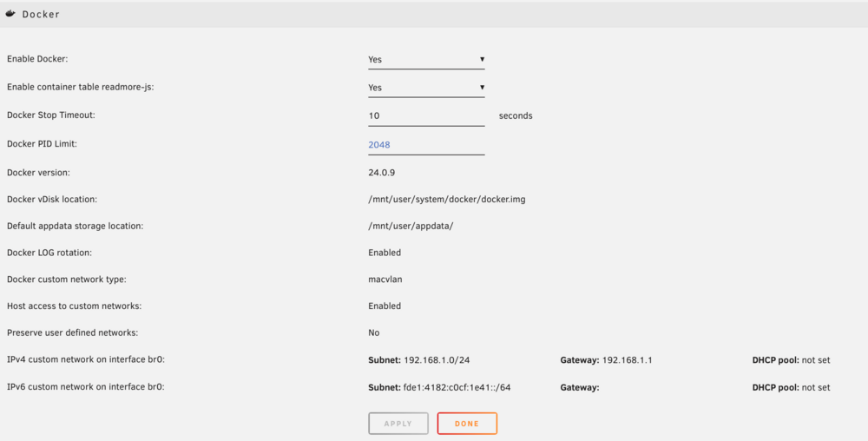Click the Docker PID Limit field showing 2048
The width and height of the screenshot is (868, 441).
click(x=426, y=145)
